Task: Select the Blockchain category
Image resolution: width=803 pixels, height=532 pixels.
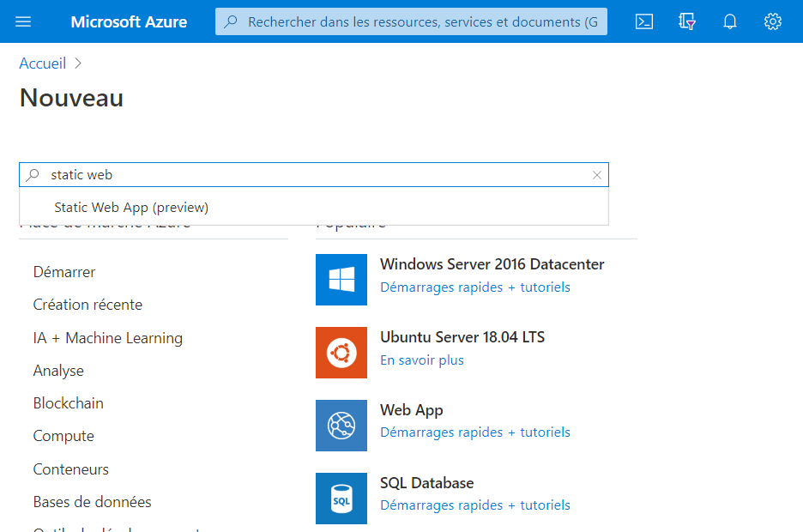Action: click(x=69, y=403)
